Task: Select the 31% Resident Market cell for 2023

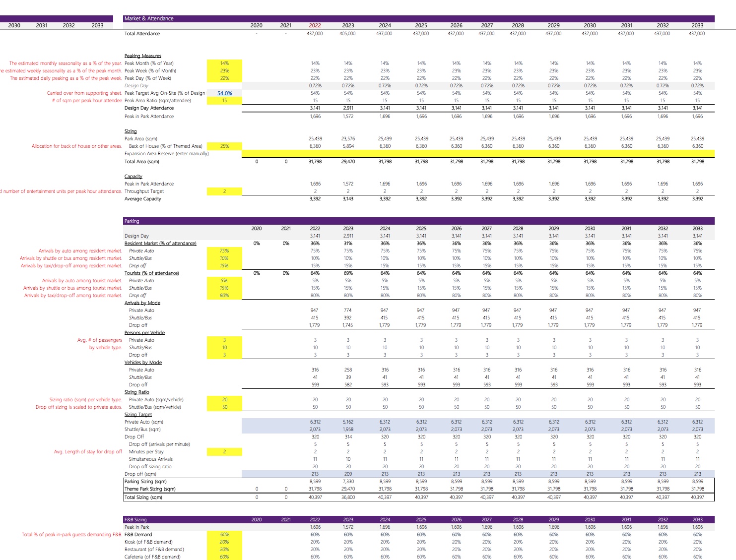Action: pyautogui.click(x=348, y=244)
